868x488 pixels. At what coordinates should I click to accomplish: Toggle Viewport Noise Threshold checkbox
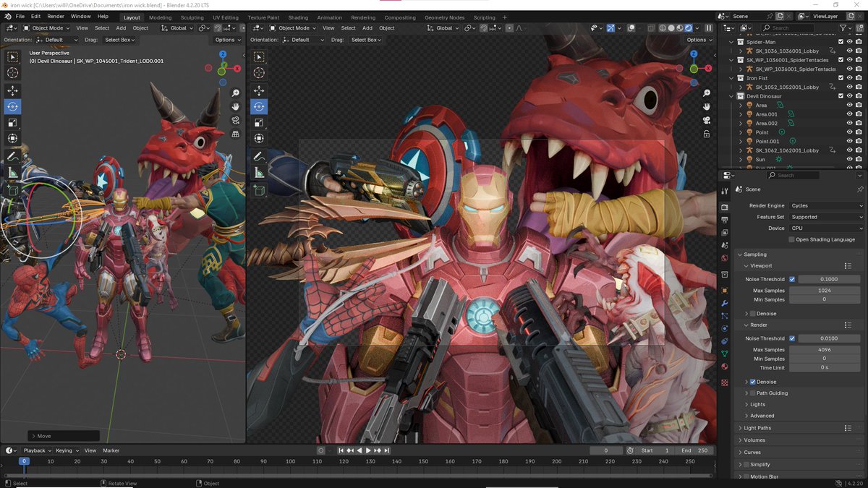click(x=792, y=279)
